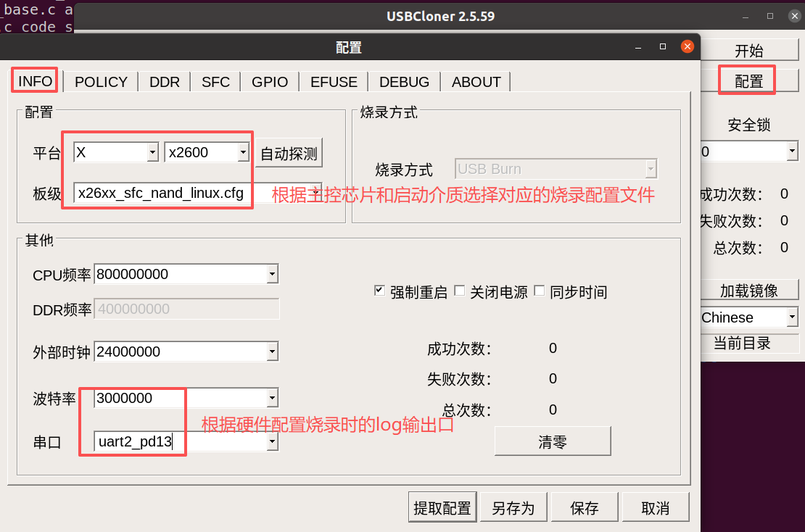Screen dimensions: 805x532
Task: Open the Chinese language dropdown
Action: pyautogui.click(x=792, y=317)
